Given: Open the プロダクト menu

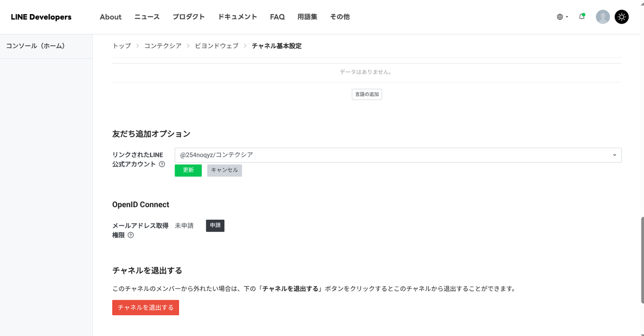Looking at the screenshot, I should pos(189,17).
